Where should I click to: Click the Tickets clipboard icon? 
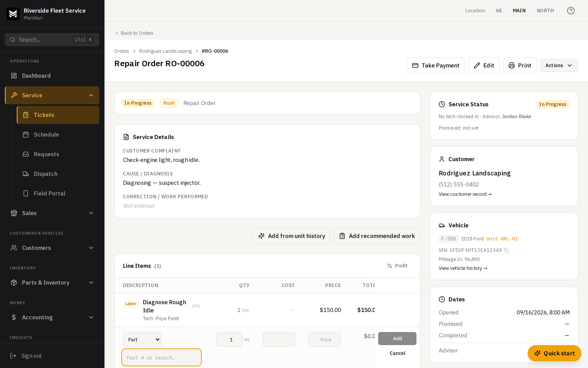tap(26, 115)
